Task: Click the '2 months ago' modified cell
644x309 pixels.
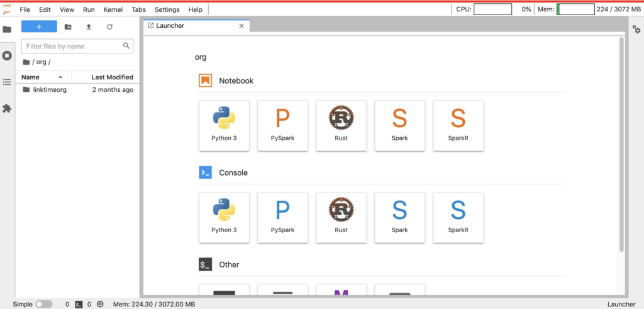Action: [113, 89]
